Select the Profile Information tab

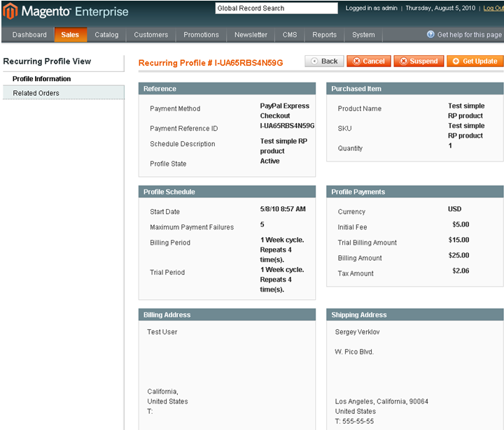(41, 79)
